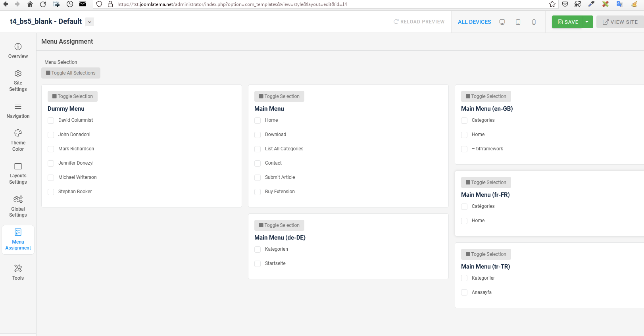
Task: Click the View Site button
Action: pyautogui.click(x=620, y=22)
